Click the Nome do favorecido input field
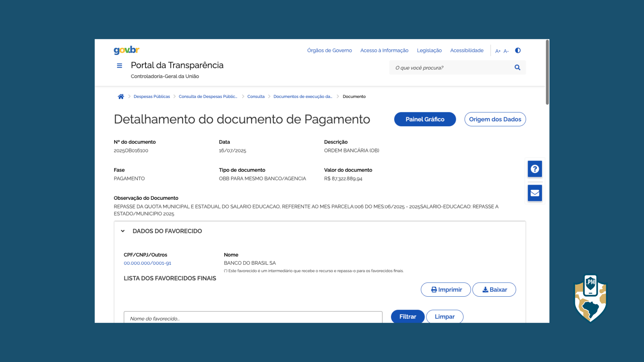 click(253, 318)
